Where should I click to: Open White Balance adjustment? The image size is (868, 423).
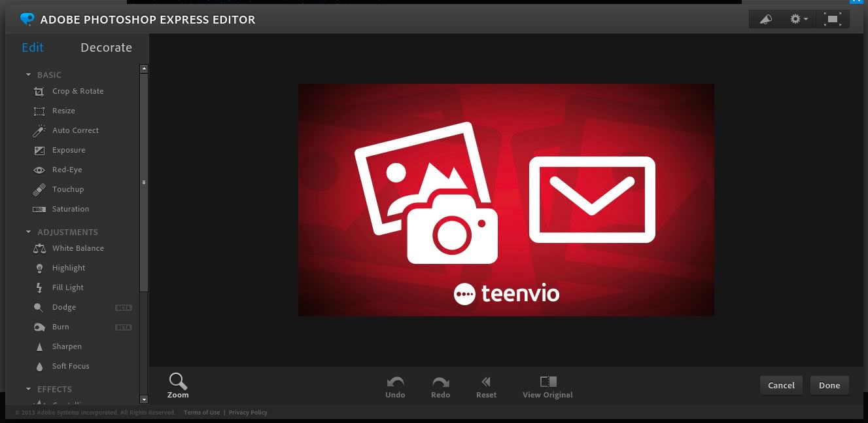point(77,248)
